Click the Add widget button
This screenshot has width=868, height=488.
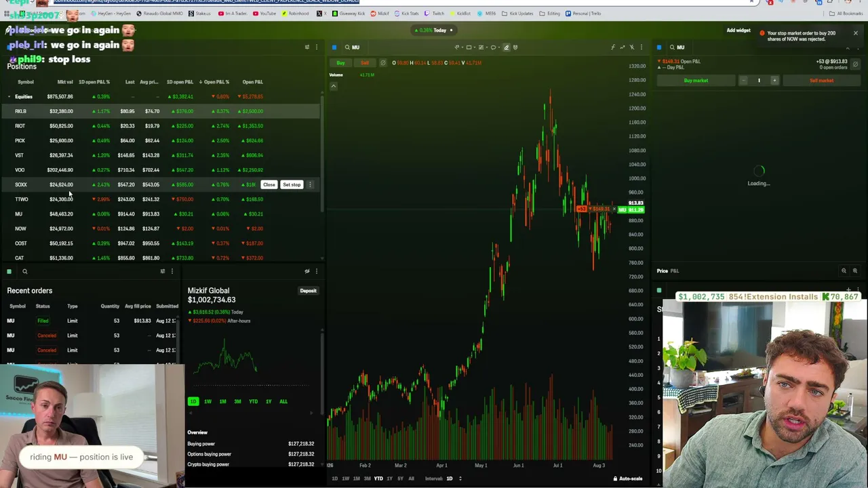(738, 30)
